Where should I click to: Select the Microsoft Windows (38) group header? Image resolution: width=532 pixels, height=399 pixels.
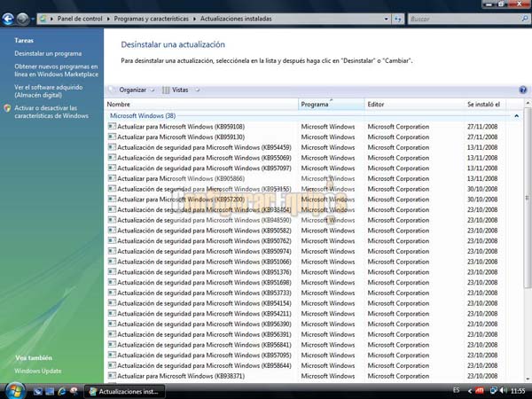point(143,116)
